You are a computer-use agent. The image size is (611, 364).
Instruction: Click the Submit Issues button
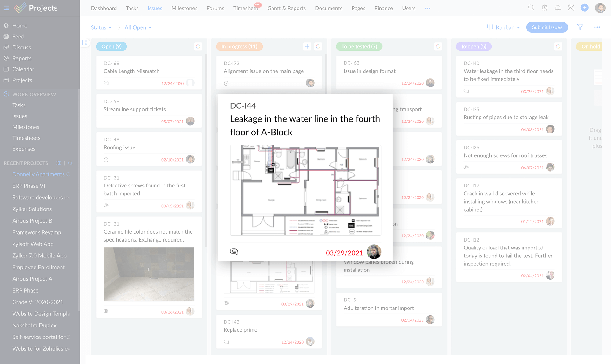coord(547,27)
